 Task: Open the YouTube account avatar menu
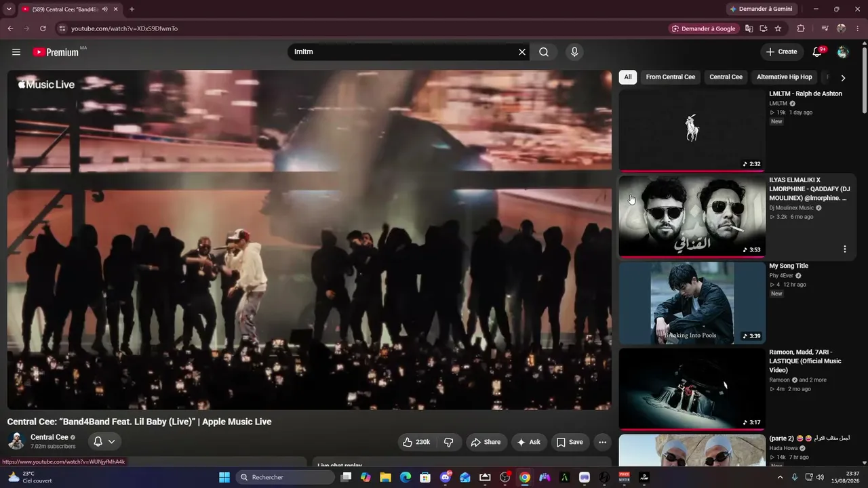pyautogui.click(x=843, y=52)
